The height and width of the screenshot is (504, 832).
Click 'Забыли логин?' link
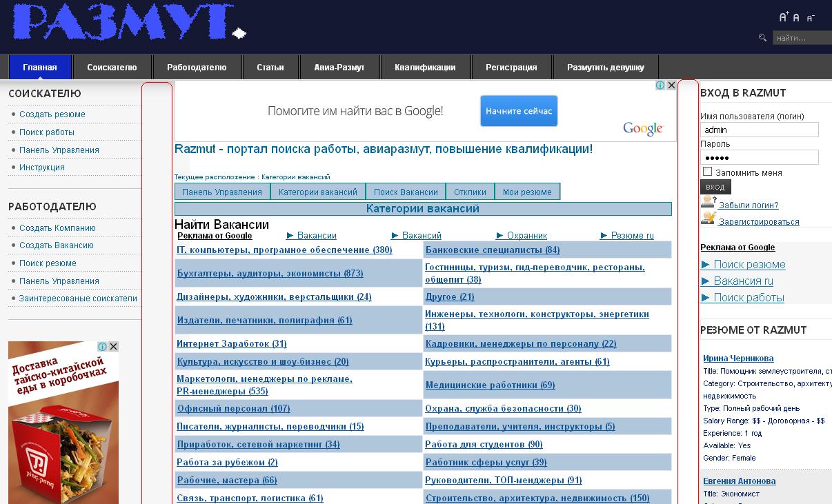(749, 205)
